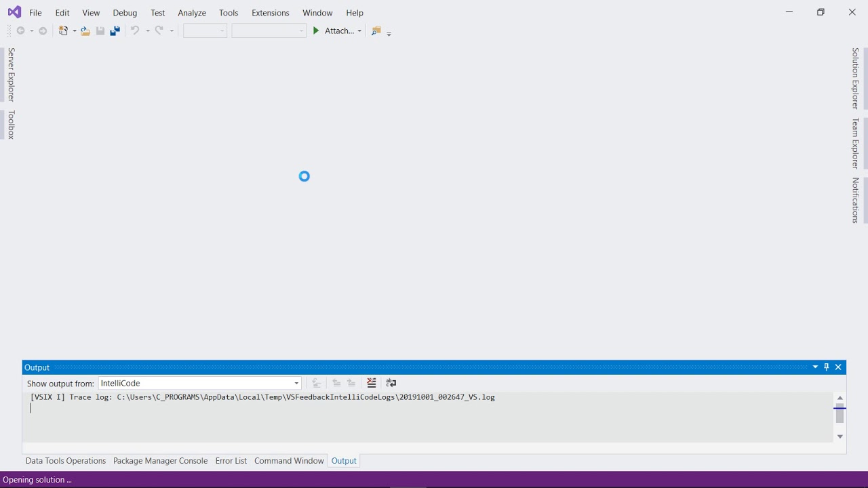868x488 pixels.
Task: Open the Solution Explorer side tab
Action: (x=856, y=79)
